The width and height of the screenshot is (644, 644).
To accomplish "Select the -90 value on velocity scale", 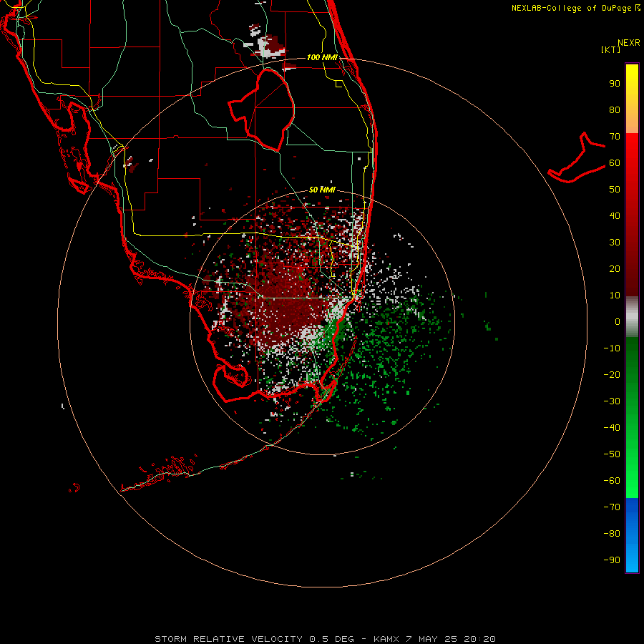I will [612, 560].
